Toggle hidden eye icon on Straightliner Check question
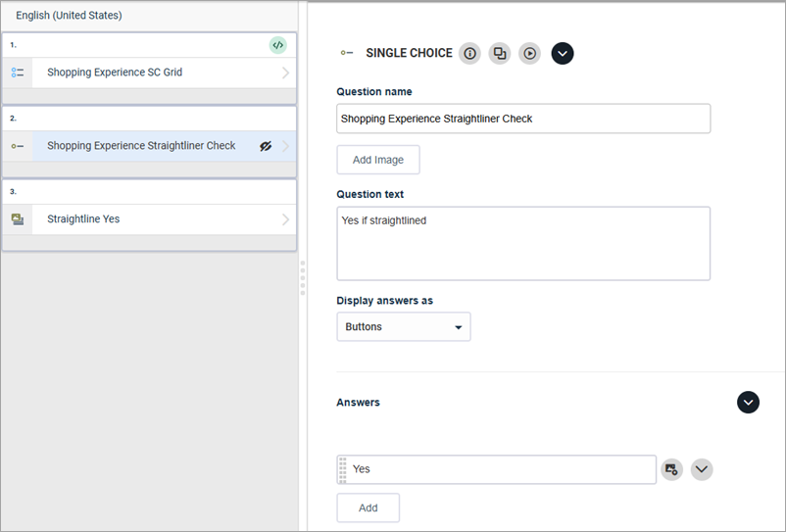This screenshot has width=786, height=532. (x=265, y=146)
